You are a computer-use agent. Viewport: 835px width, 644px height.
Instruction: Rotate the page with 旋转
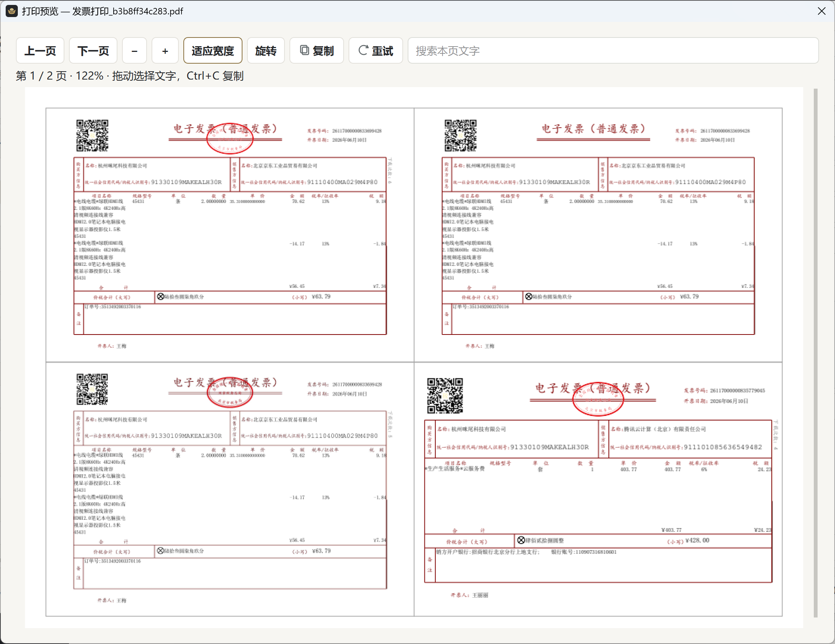point(266,50)
